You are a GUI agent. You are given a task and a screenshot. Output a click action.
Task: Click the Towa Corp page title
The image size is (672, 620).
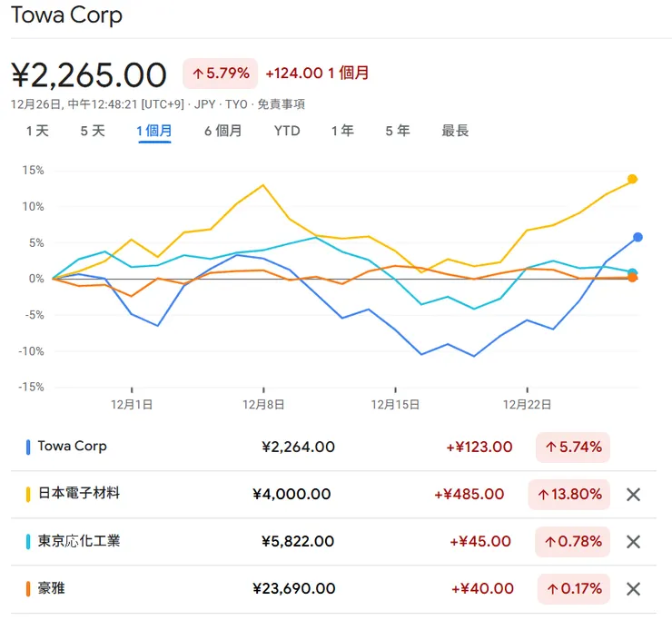click(x=66, y=15)
